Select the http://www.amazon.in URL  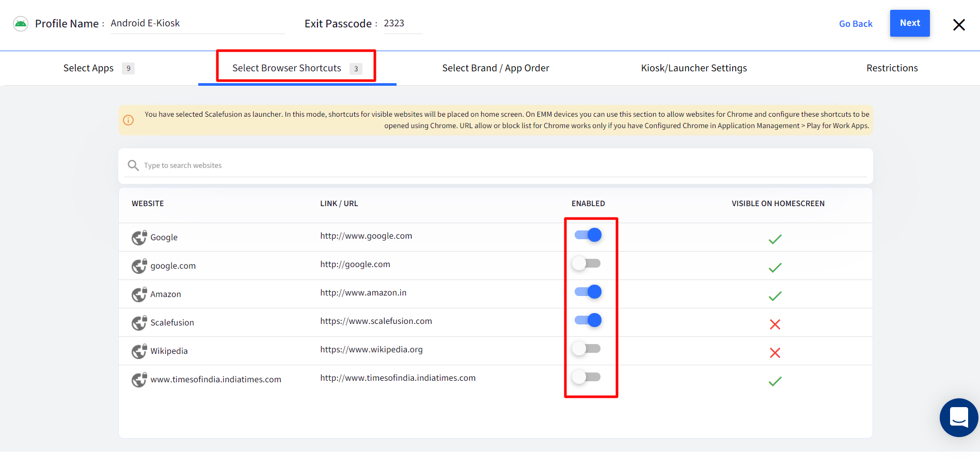coord(363,293)
